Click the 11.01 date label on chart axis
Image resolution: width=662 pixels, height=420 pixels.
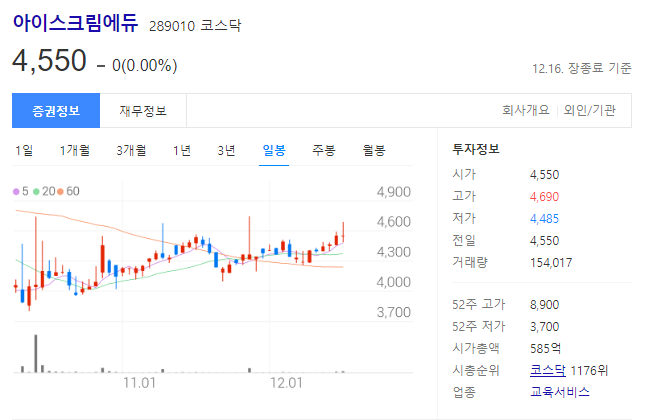point(139,383)
